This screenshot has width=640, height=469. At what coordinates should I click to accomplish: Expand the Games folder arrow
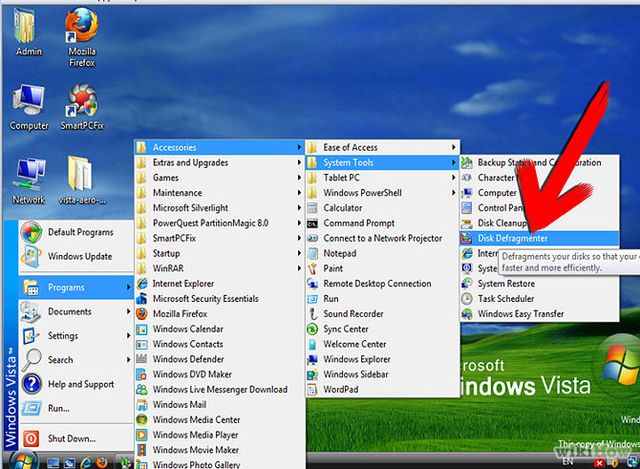[299, 178]
